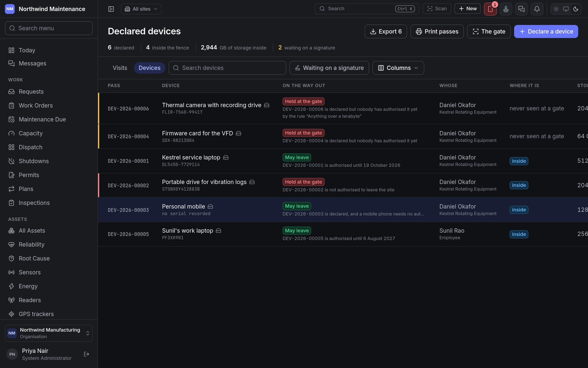Screen dimensions: 588x368
Task: Open Inspections icon in sidebar
Action: 11,203
